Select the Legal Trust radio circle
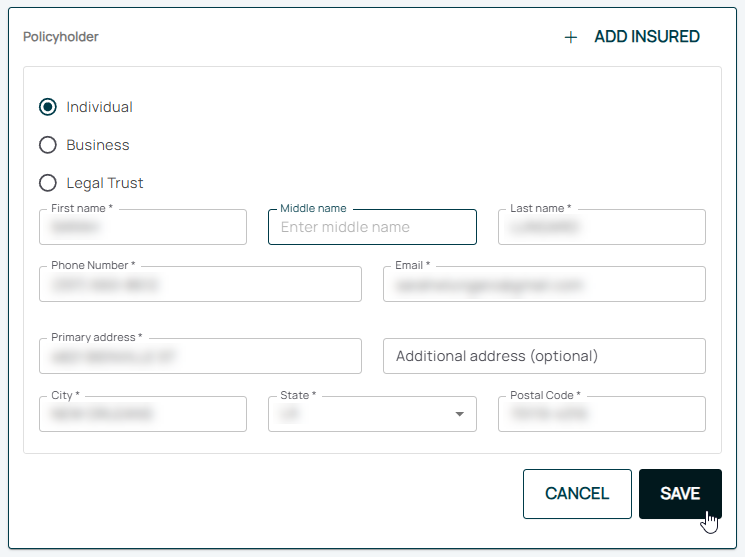 pos(47,183)
